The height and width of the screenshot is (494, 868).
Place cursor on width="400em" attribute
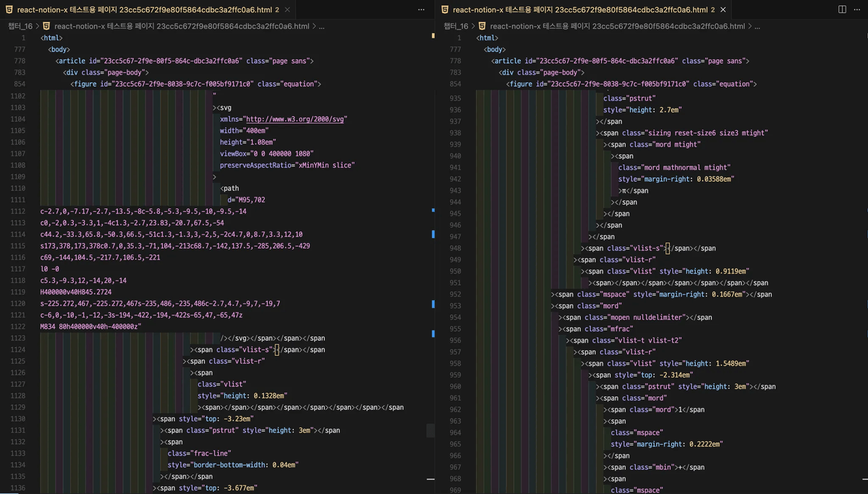coord(244,130)
